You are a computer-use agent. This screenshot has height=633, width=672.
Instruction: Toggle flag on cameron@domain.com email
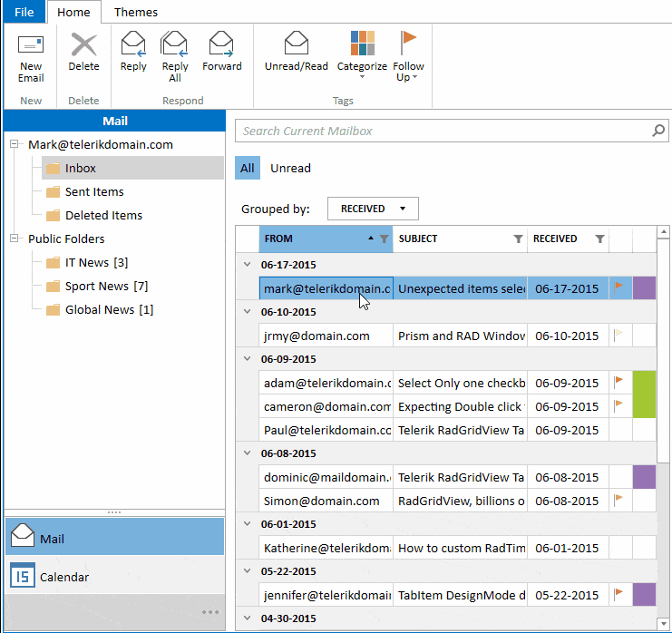[x=618, y=405]
